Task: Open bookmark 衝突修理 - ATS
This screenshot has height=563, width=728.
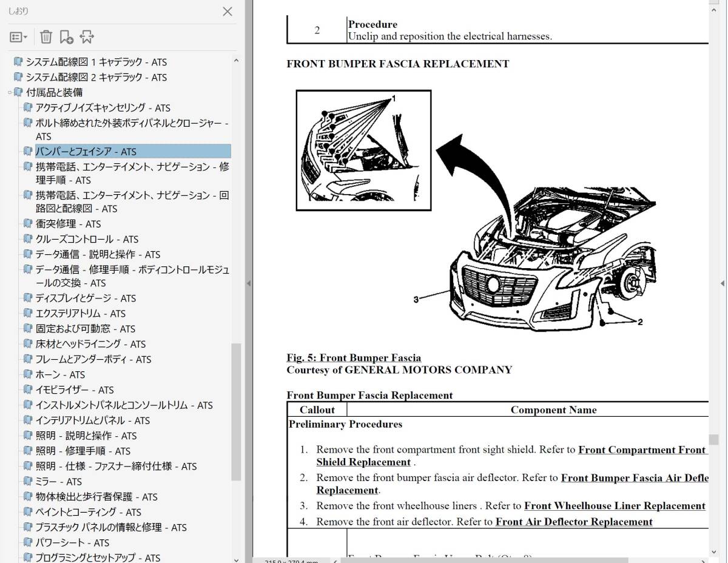Action: tap(68, 224)
